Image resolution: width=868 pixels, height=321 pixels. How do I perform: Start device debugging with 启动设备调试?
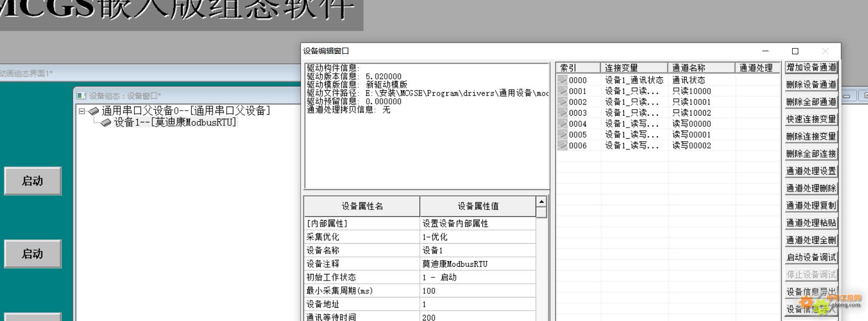[x=811, y=258]
